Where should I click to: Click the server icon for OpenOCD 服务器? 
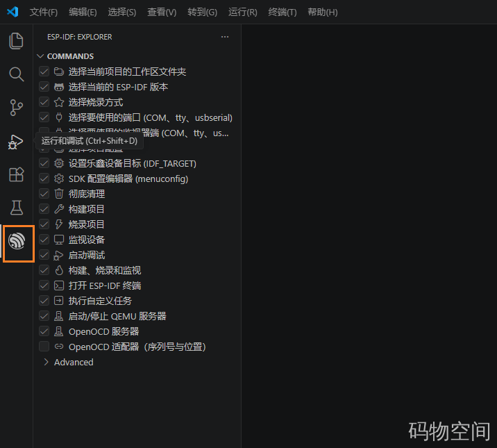[x=58, y=331]
